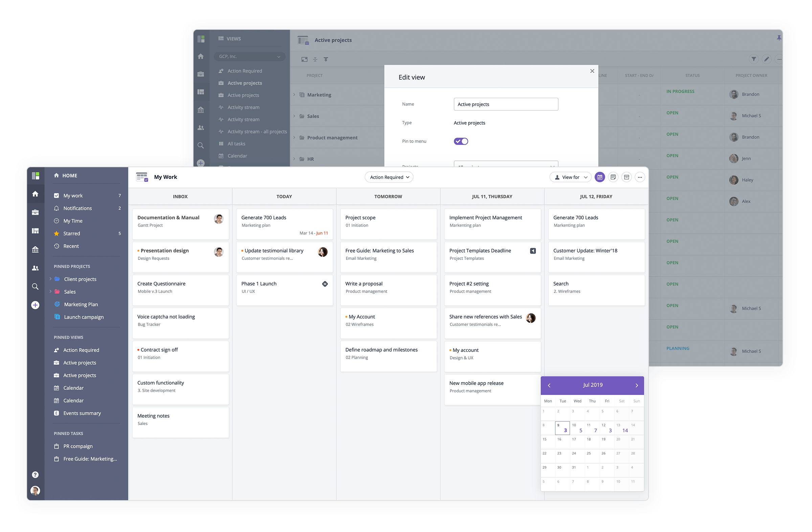Open Home icon in front window rail

35,194
